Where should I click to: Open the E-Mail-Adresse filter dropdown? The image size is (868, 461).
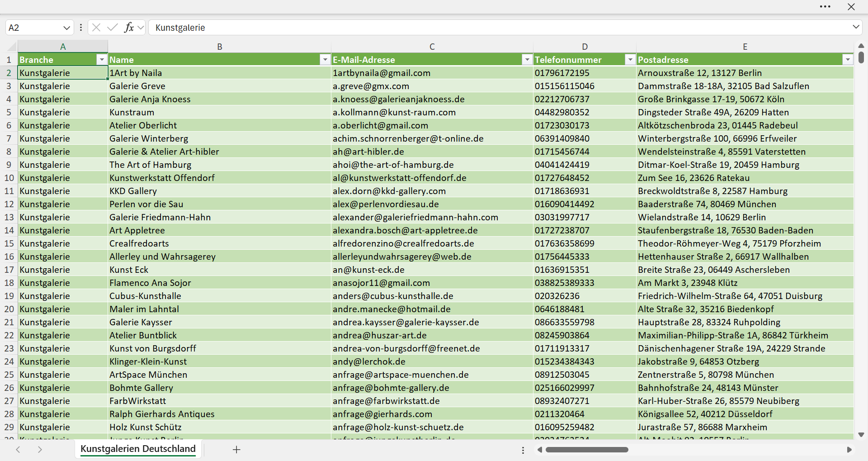[x=527, y=60]
